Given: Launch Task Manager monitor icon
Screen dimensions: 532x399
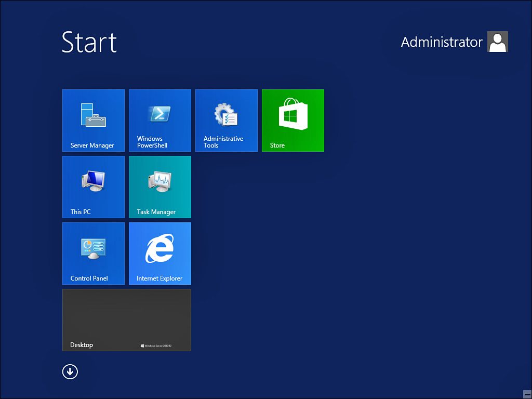Looking at the screenshot, I should (x=160, y=181).
